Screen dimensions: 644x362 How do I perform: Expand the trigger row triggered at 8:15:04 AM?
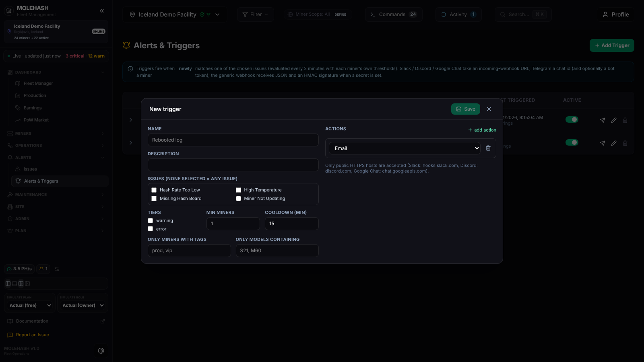(131, 120)
